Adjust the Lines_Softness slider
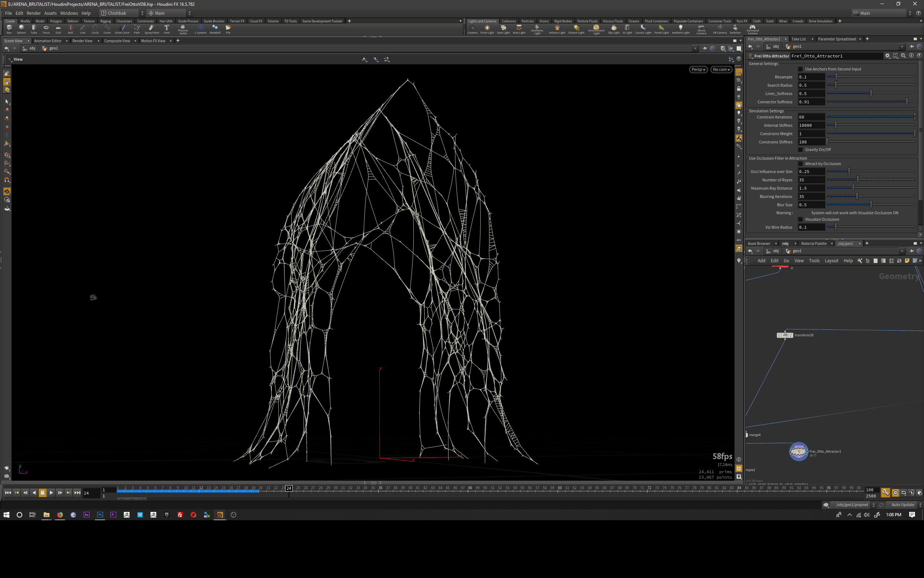924x578 pixels. (871, 93)
